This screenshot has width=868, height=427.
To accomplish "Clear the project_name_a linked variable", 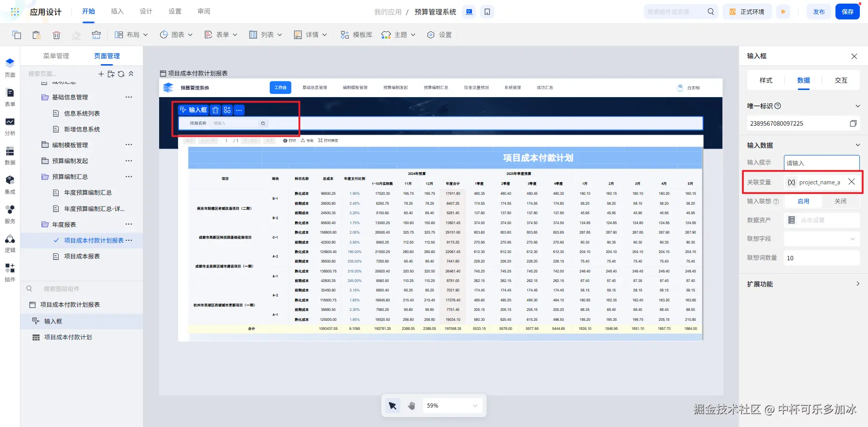I will 851,182.
